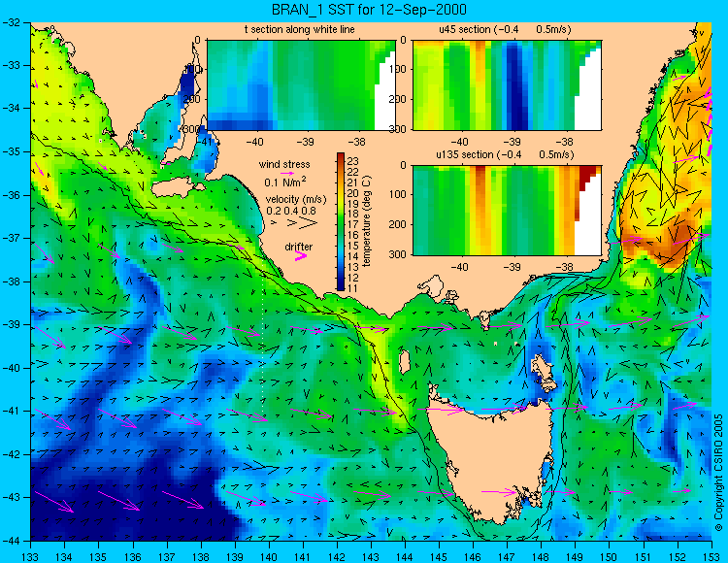Click the "drifter" legend label
Screen dimensions: 728x563
pos(299,247)
